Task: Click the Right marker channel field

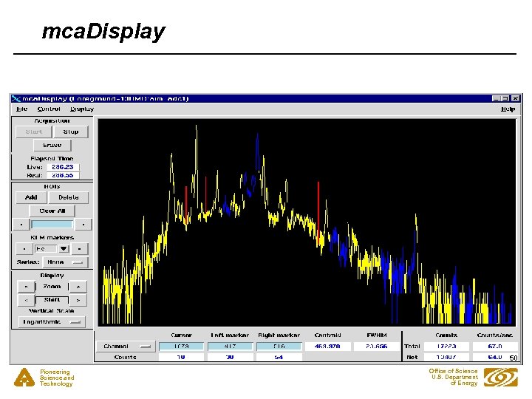Action: coord(279,347)
